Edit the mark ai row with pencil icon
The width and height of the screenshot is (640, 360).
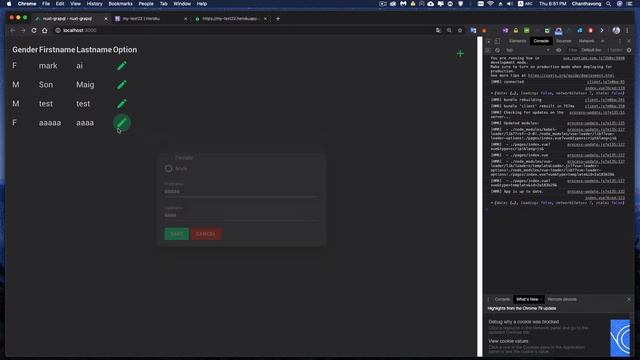click(122, 66)
